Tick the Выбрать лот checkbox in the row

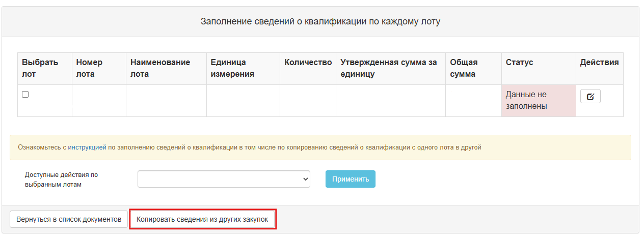[x=25, y=94]
